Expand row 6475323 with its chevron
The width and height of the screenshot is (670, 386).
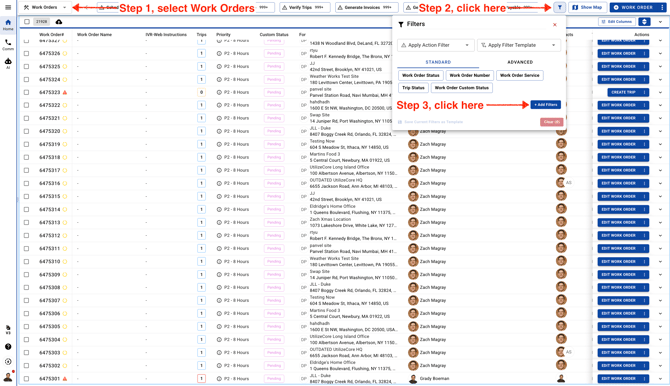click(x=660, y=92)
